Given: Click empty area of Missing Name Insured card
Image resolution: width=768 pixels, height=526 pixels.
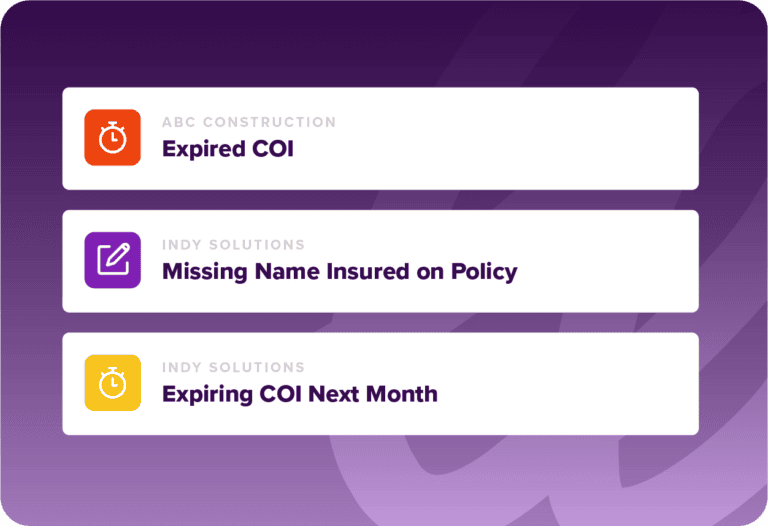Looking at the screenshot, I should (610, 260).
